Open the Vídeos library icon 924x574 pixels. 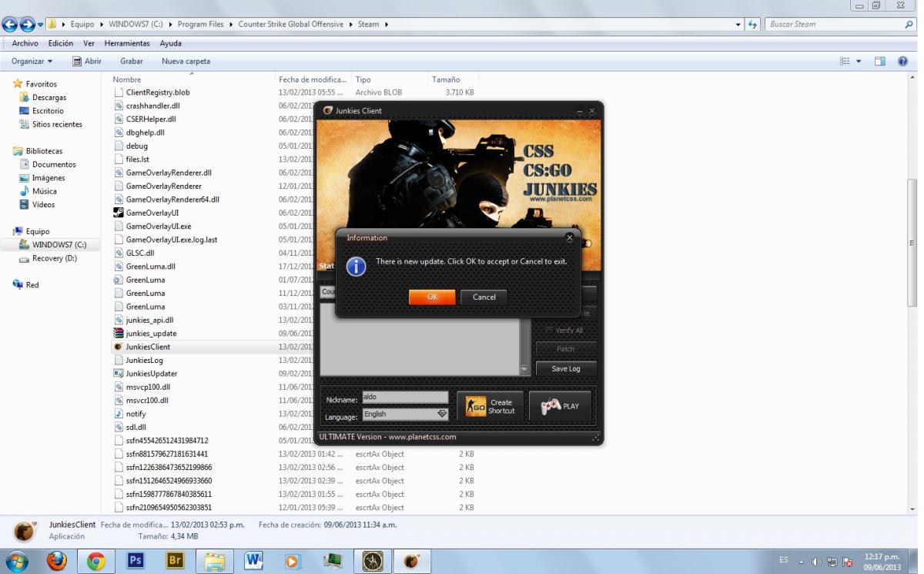25,205
